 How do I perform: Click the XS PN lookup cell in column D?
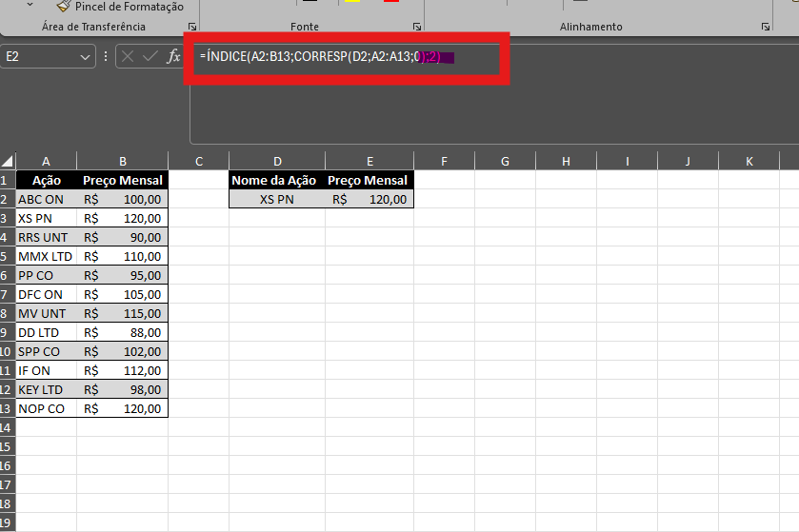277,199
